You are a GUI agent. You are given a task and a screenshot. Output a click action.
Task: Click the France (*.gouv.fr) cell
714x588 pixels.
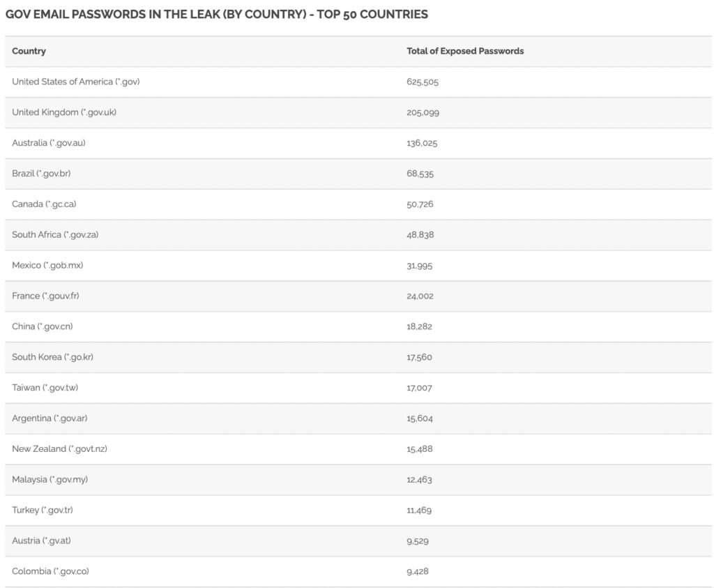pos(45,296)
